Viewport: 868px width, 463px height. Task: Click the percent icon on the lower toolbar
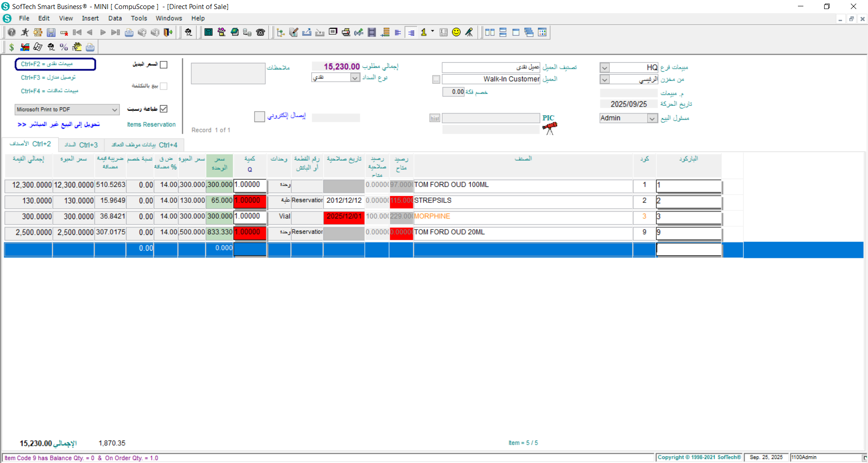(64, 47)
